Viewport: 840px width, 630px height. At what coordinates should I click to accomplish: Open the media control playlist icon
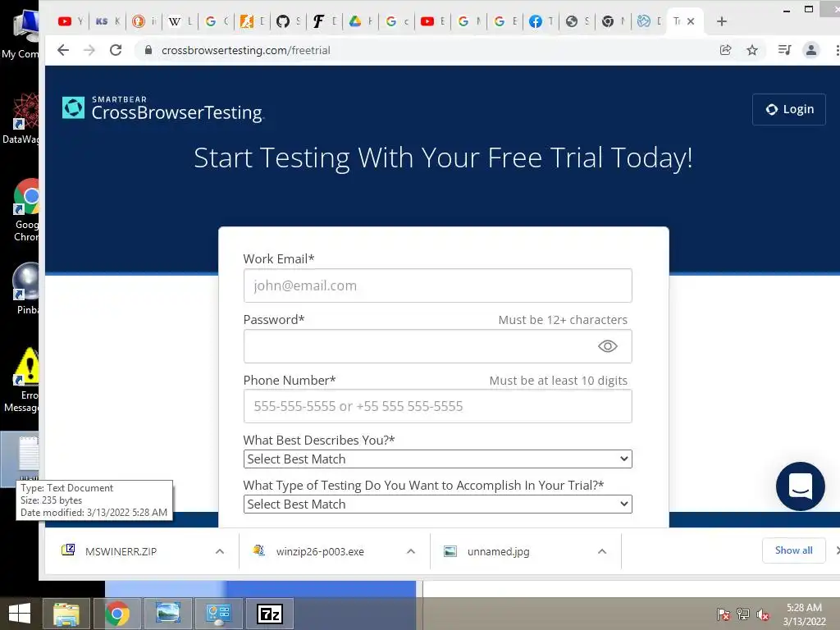point(784,50)
